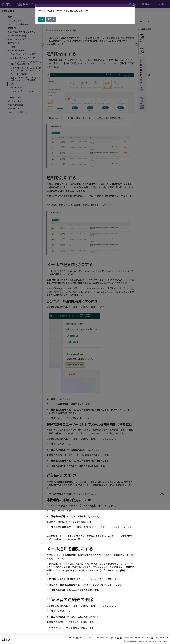Collapse the right sidebar arrow
This screenshot has width=170, height=644.
tap(137, 44)
